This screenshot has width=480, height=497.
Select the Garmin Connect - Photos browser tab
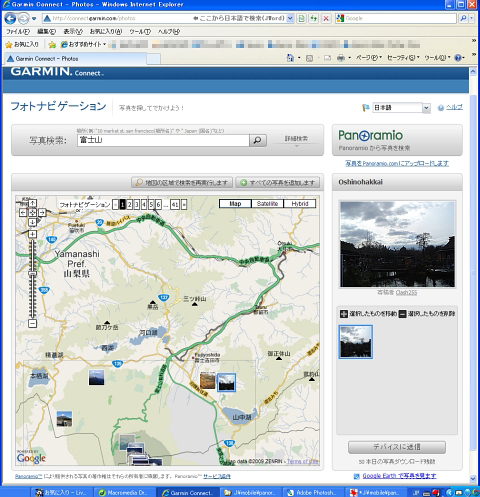click(75, 59)
